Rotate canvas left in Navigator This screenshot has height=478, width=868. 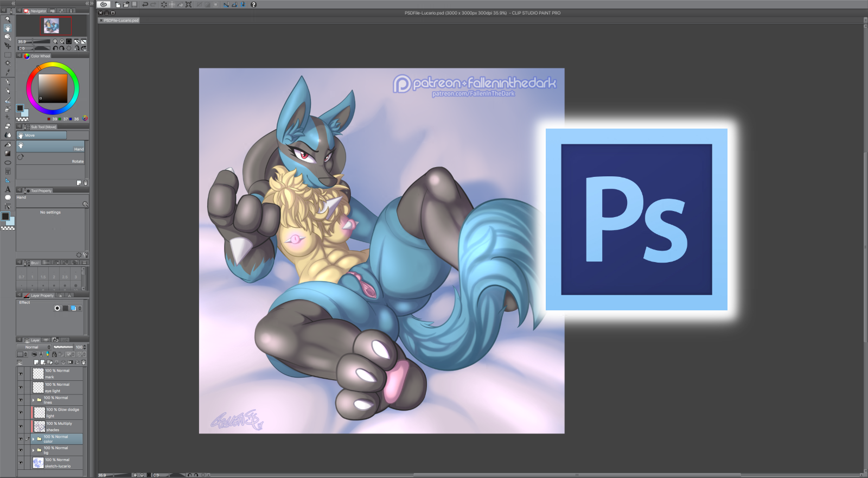(x=55, y=48)
